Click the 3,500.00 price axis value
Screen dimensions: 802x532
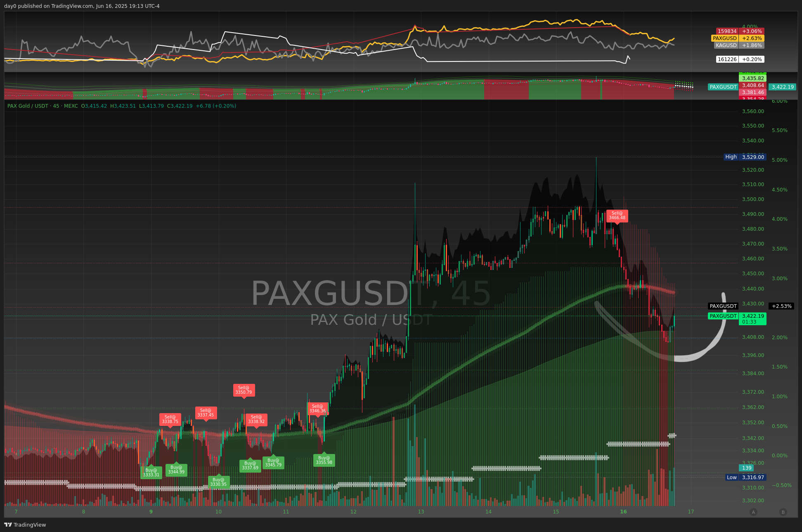[x=753, y=199]
